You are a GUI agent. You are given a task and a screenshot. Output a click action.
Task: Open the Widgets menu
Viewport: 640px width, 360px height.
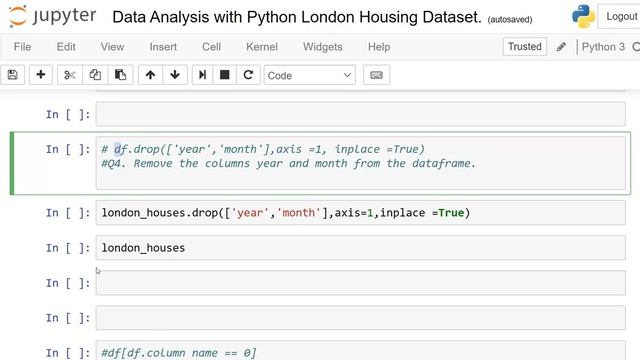[x=322, y=47]
